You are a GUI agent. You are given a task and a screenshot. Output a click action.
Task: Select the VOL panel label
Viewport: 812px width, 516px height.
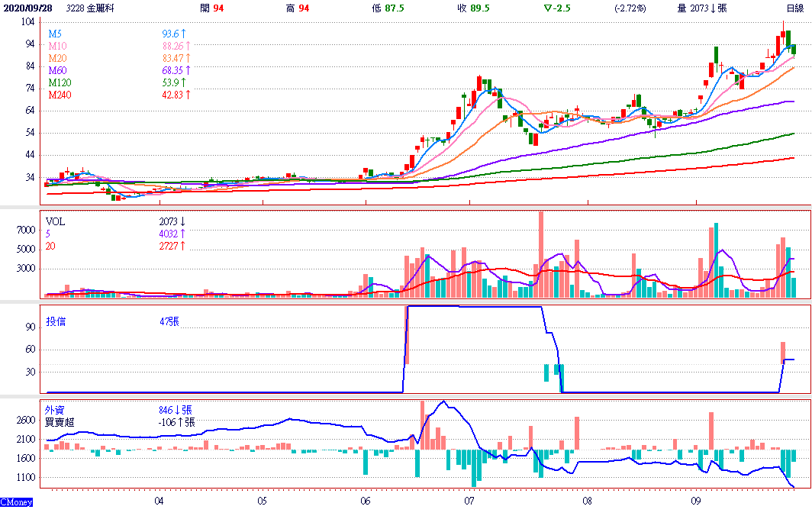click(x=55, y=221)
